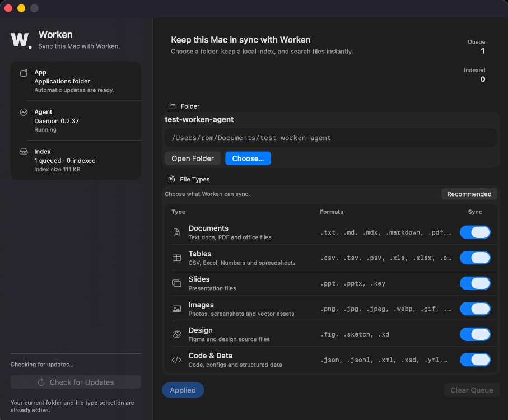Click the App status icon in sidebar
Screen dimensions: 508x420
coord(24,73)
